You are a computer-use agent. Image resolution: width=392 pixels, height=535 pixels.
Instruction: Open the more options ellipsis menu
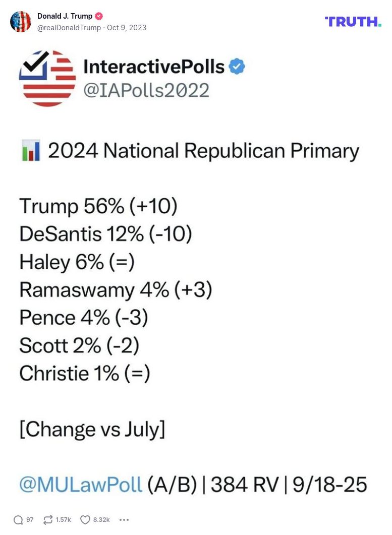[x=124, y=520]
